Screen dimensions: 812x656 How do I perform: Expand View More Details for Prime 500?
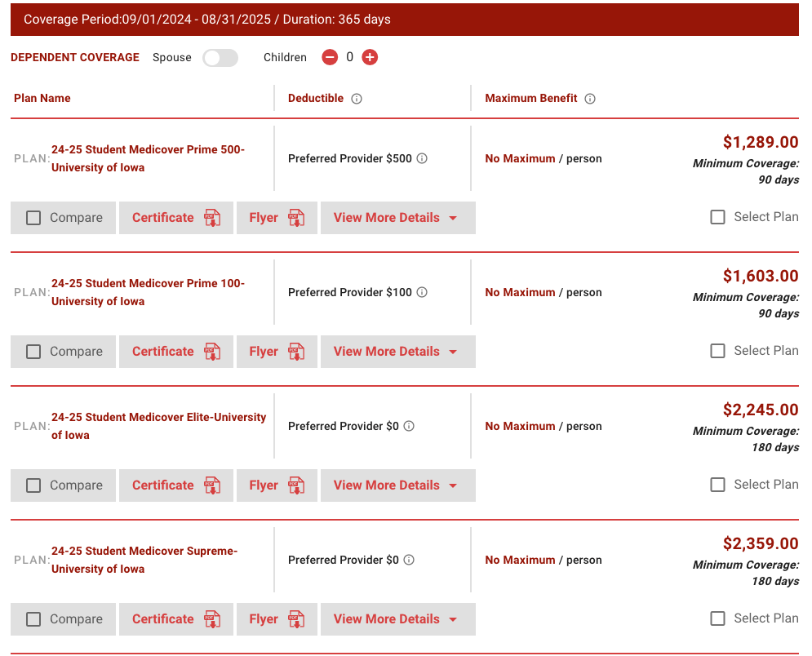[x=397, y=218]
